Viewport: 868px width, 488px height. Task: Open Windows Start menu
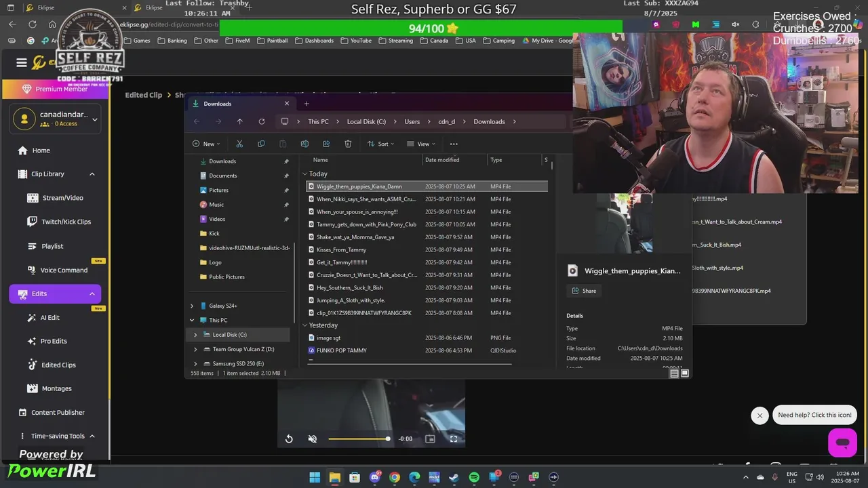click(x=315, y=477)
